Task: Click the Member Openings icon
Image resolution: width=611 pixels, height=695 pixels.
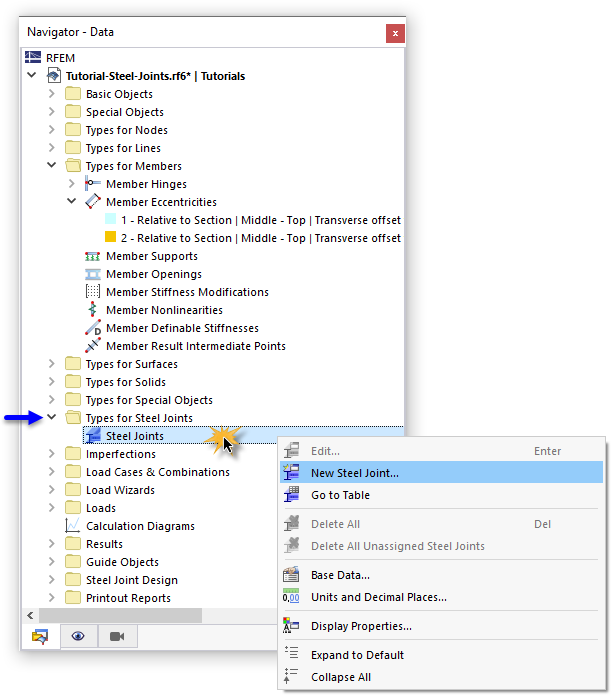Action: [93, 274]
